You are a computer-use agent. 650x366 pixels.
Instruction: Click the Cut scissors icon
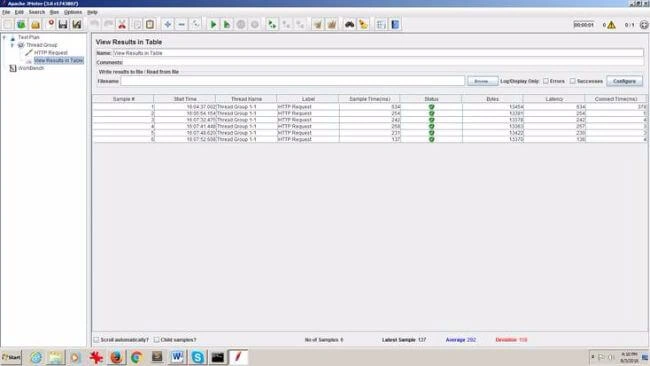coord(122,24)
